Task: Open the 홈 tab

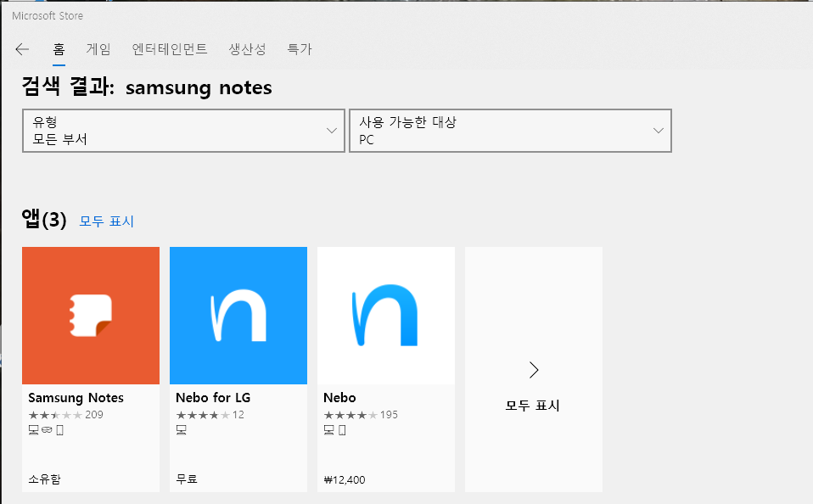Action: tap(59, 49)
